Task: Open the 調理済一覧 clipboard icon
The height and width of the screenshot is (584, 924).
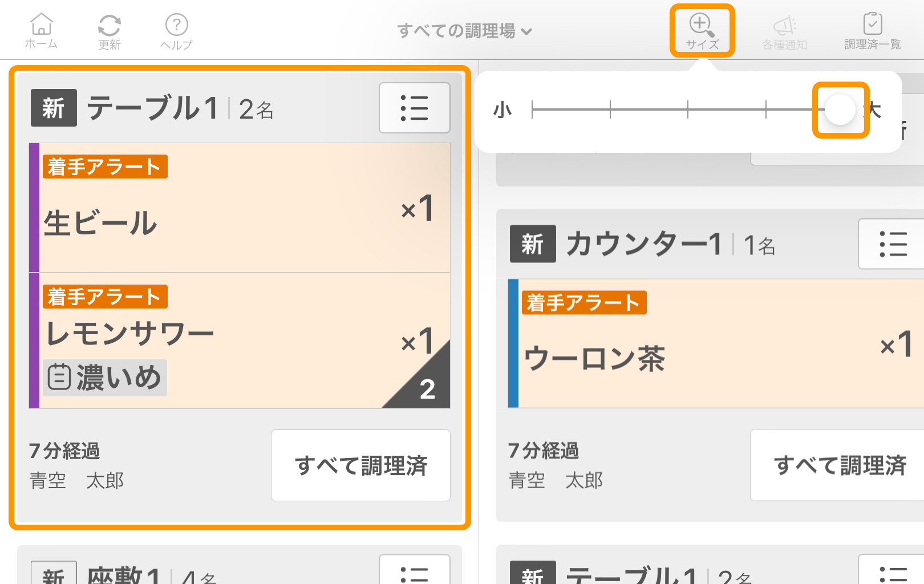Action: coord(873,32)
